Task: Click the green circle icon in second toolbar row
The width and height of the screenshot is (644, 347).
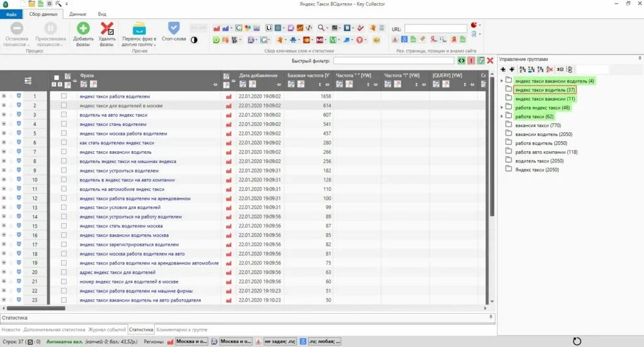Action: point(216,40)
